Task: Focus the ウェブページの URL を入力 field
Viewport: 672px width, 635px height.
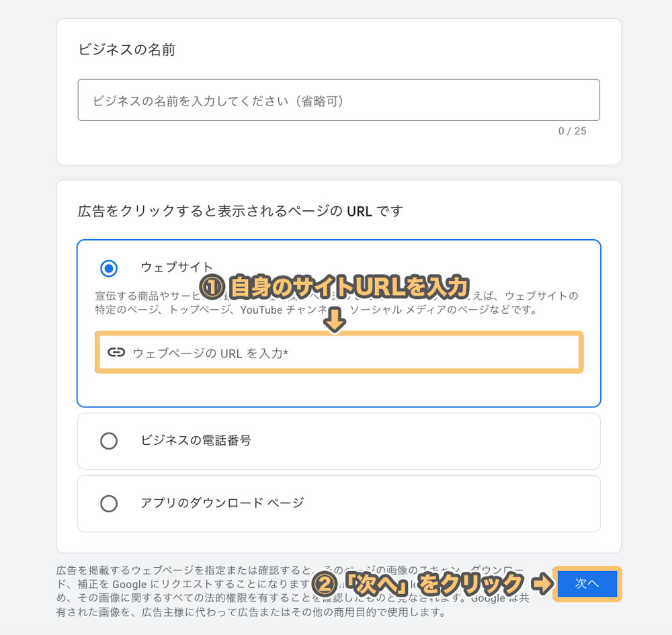Action: tap(339, 352)
